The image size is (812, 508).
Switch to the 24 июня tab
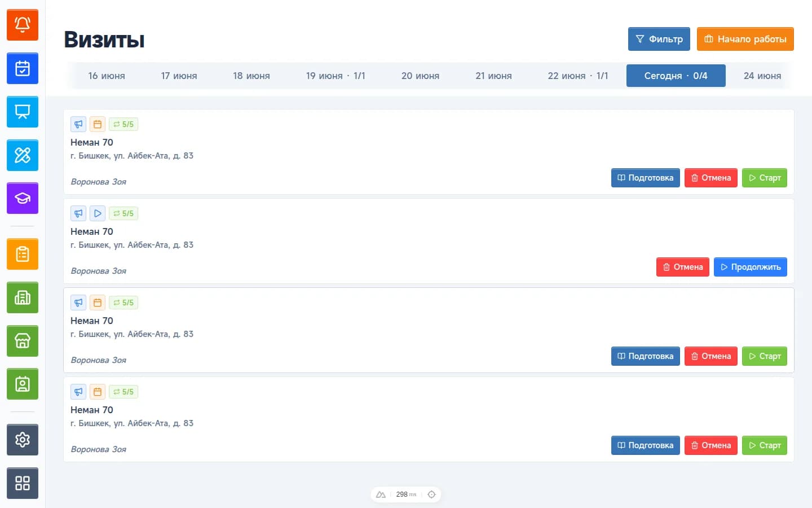[x=762, y=76]
